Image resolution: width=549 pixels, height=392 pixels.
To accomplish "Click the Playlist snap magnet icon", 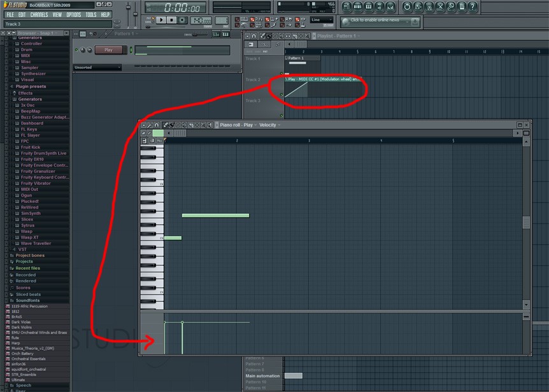I will (254, 36).
